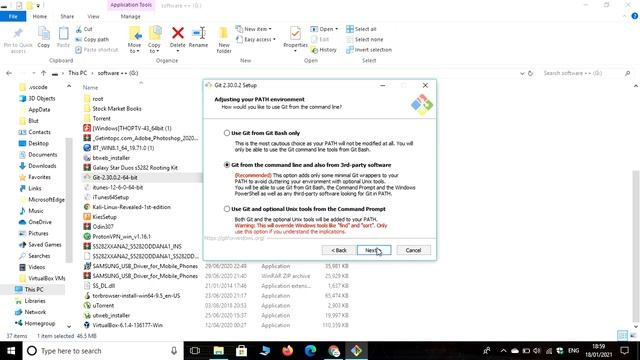Switch to the Share ribbon tab
Image resolution: width=640 pixels, height=360 pixels.
click(67, 16)
